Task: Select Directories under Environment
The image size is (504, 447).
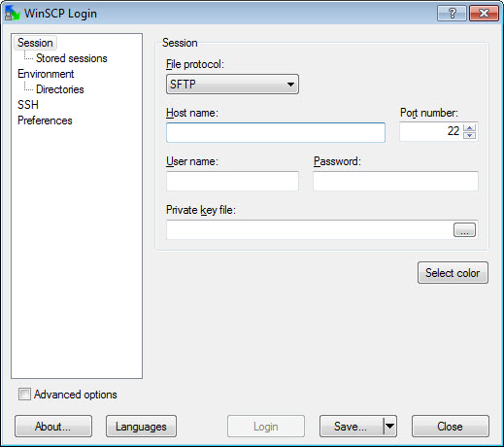Action: [x=60, y=89]
